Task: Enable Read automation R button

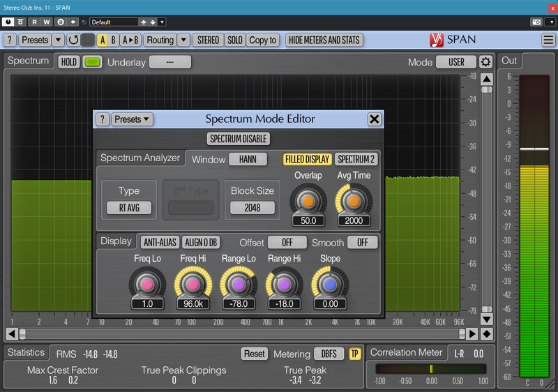Action: point(34,22)
